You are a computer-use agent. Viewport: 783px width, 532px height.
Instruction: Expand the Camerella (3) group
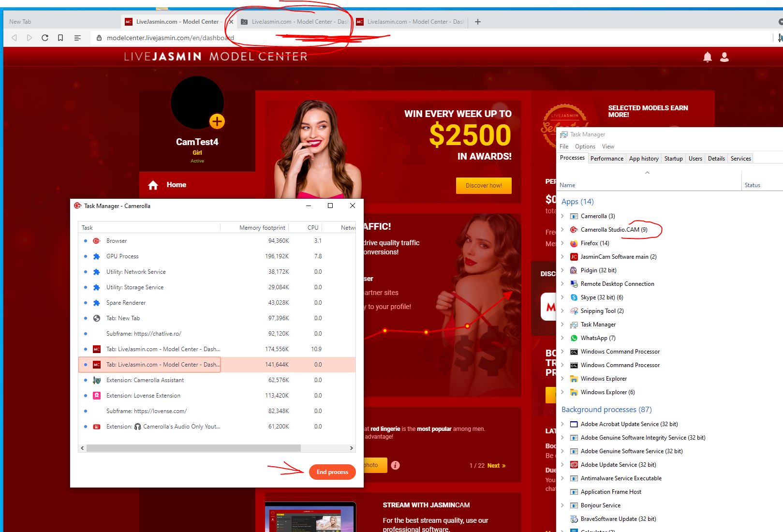562,216
